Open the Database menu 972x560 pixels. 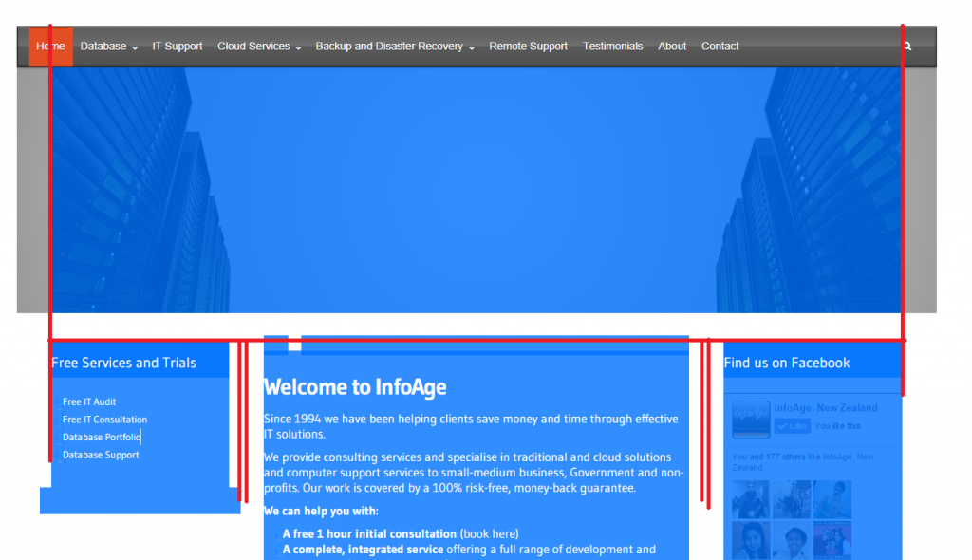coord(103,47)
